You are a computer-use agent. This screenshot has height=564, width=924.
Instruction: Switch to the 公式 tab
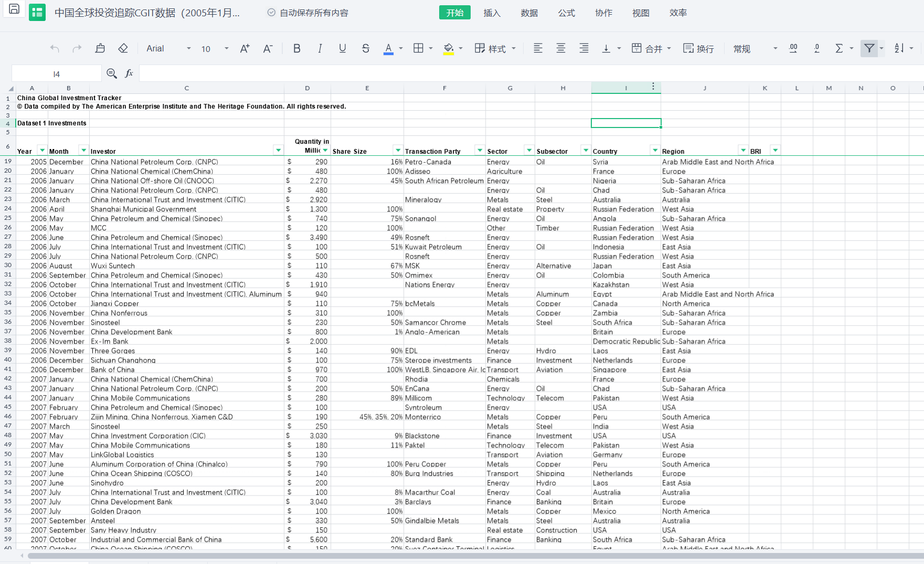[566, 13]
